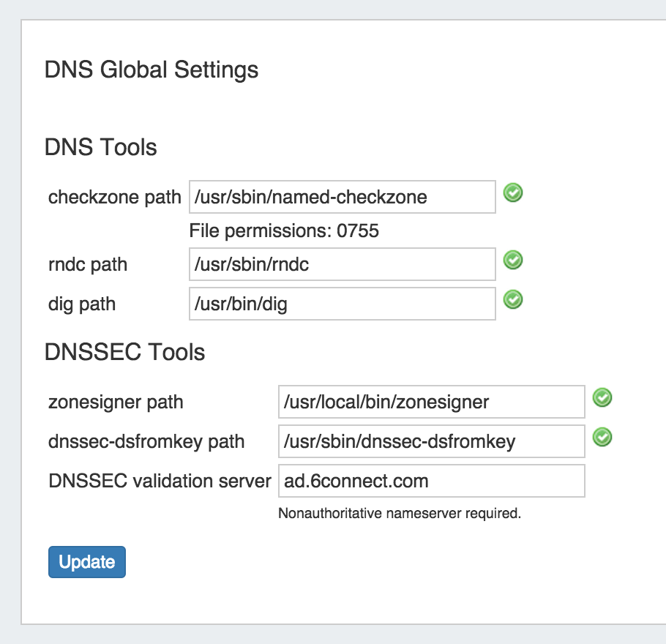Select the dig path input containing /usr/bin/dig

(x=342, y=304)
